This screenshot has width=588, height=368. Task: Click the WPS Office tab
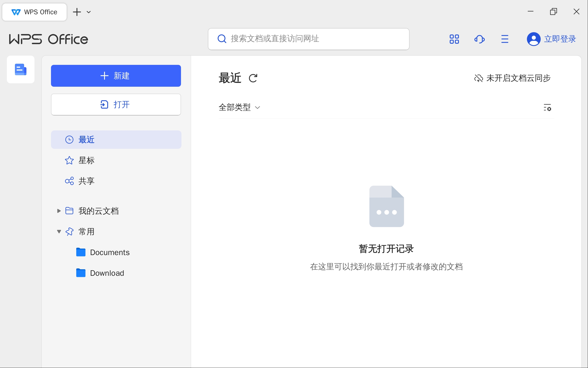(x=34, y=12)
